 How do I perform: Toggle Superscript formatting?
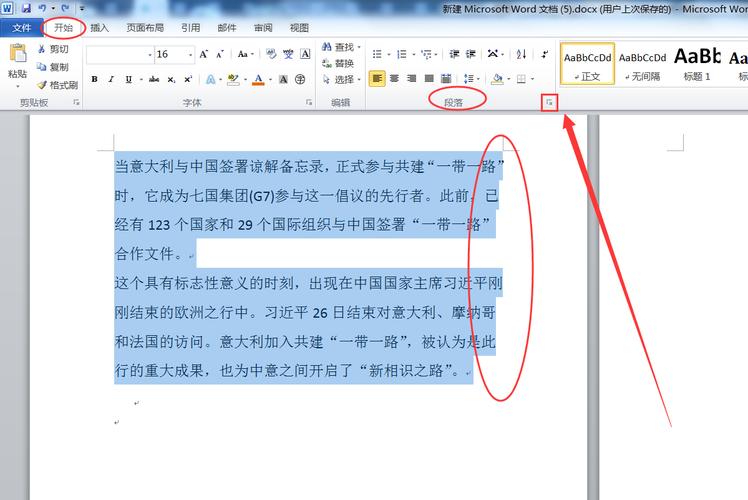pos(188,79)
